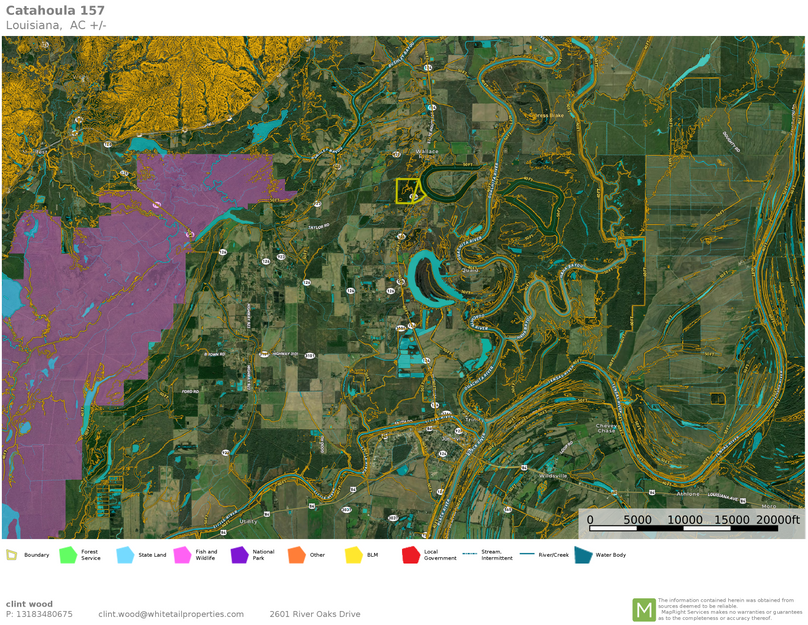Choose the orange Other legend icon
The image size is (808, 625).
tap(296, 555)
